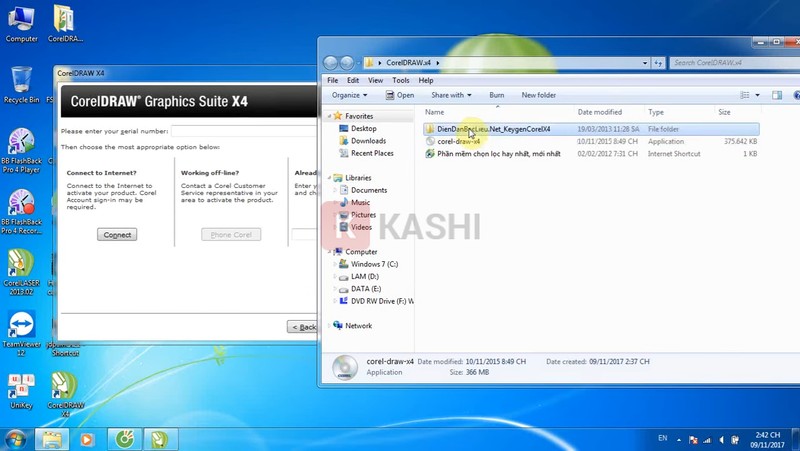800x451 pixels.
Task: Click the EN language indicator
Action: tap(662, 438)
